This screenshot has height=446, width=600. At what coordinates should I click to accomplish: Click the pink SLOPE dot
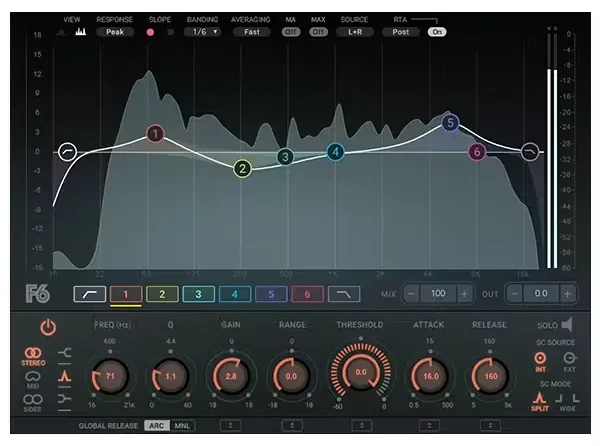pyautogui.click(x=150, y=32)
